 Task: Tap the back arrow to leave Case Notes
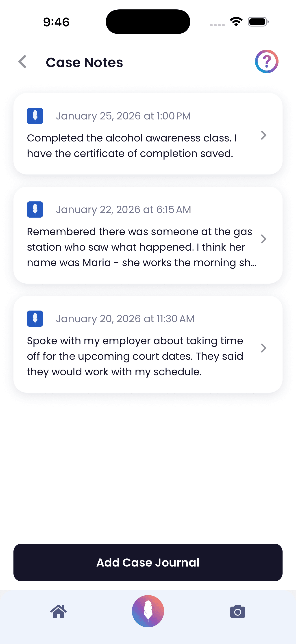(x=22, y=62)
